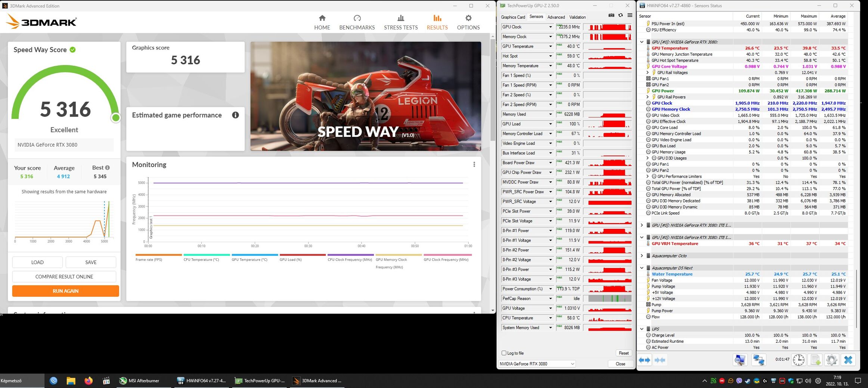Open the HWiNFO summary monitor icon
Screen dimensions: 868x388
[x=740, y=360]
